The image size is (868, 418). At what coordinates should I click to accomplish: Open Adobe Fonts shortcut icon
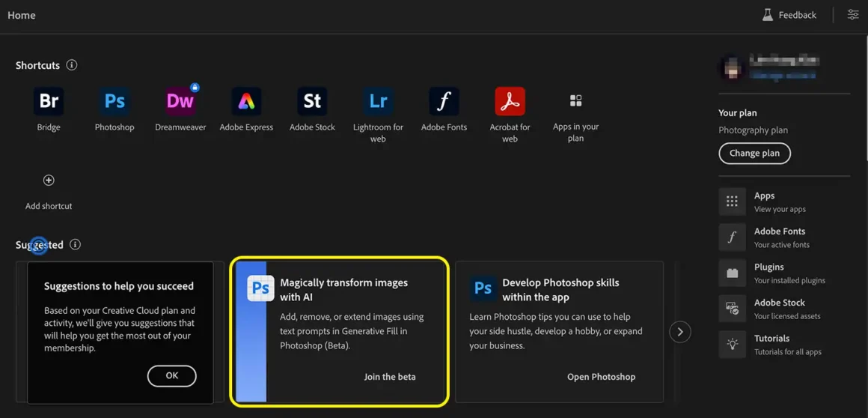click(444, 101)
